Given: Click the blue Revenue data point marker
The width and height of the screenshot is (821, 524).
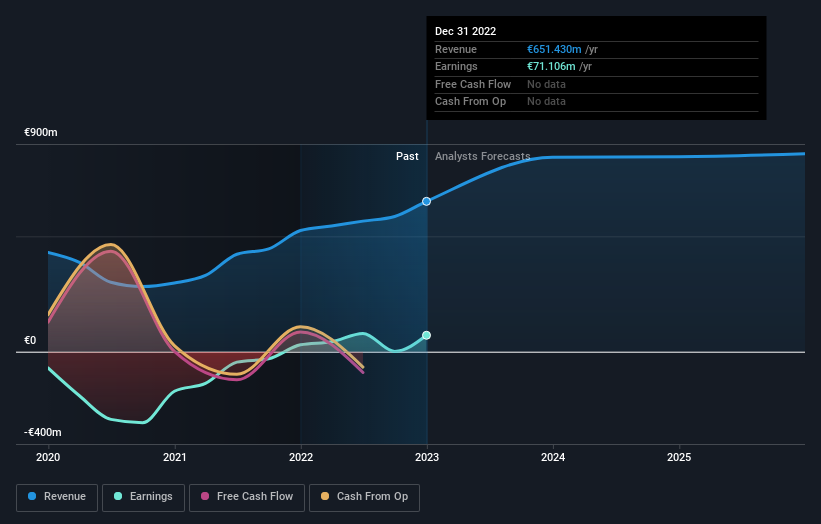Looking at the screenshot, I should [426, 202].
